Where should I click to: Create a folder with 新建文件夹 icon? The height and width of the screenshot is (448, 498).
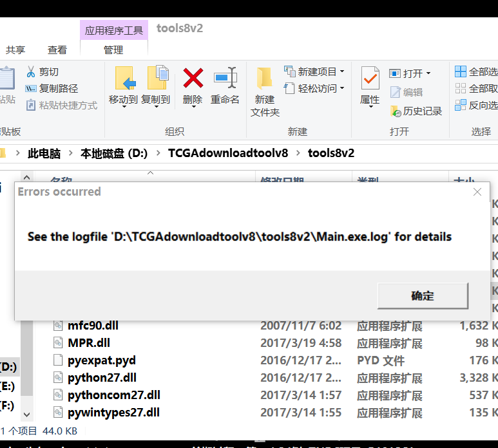pos(265,79)
